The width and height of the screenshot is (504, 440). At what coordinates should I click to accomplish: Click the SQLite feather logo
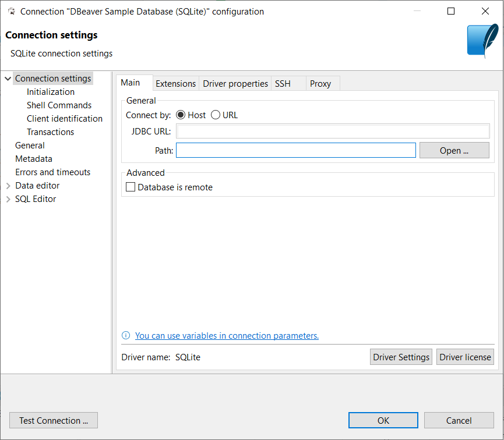click(x=482, y=41)
